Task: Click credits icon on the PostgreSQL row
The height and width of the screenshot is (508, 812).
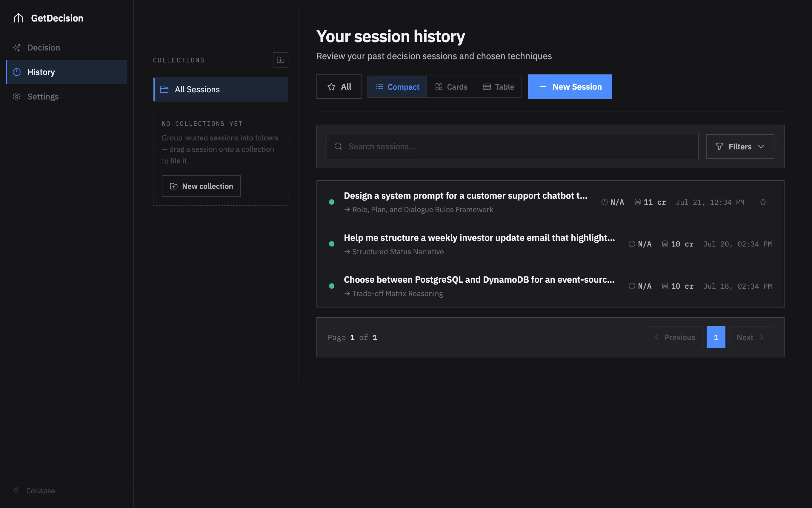Action: coord(665,286)
